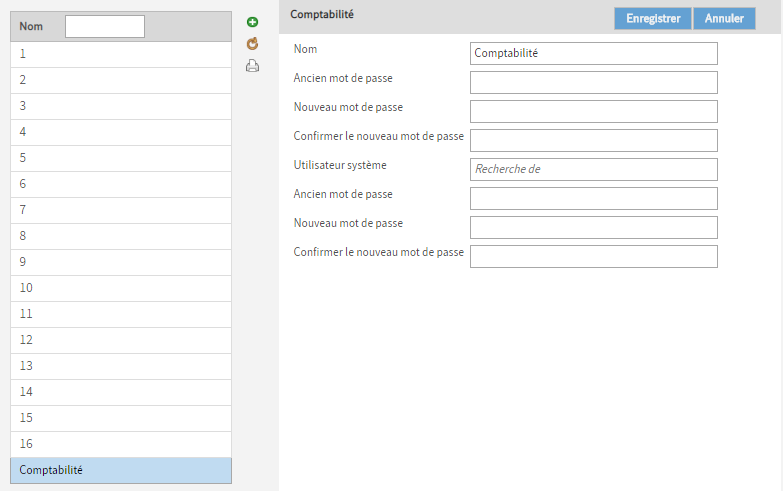Select list row 14

(x=121, y=392)
